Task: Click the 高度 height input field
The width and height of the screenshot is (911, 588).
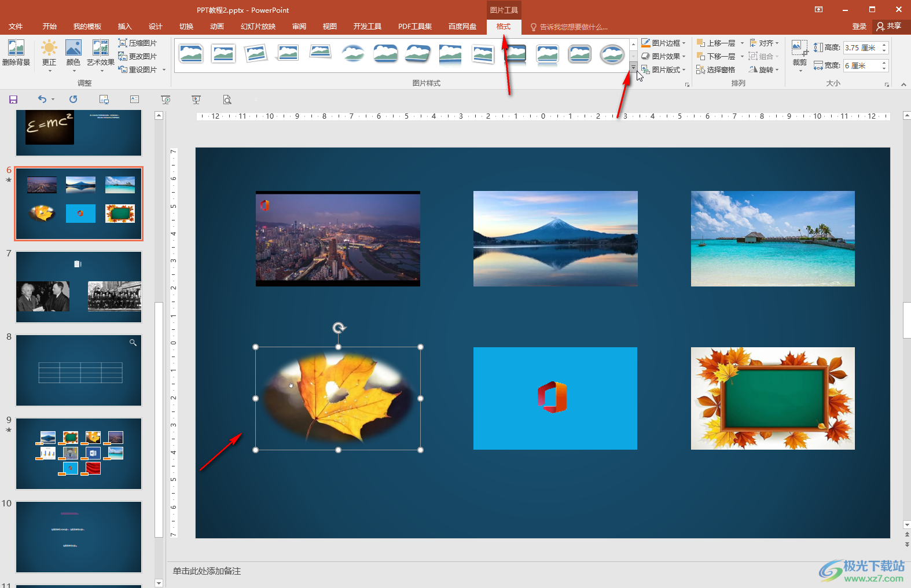Action: [x=862, y=47]
